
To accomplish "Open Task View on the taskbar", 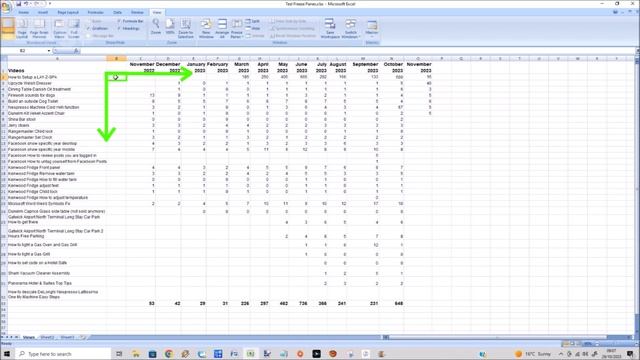I will (119, 353).
